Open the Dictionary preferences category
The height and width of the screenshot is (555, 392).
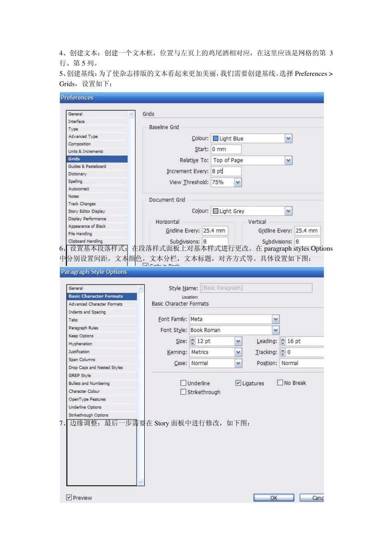pos(97,174)
